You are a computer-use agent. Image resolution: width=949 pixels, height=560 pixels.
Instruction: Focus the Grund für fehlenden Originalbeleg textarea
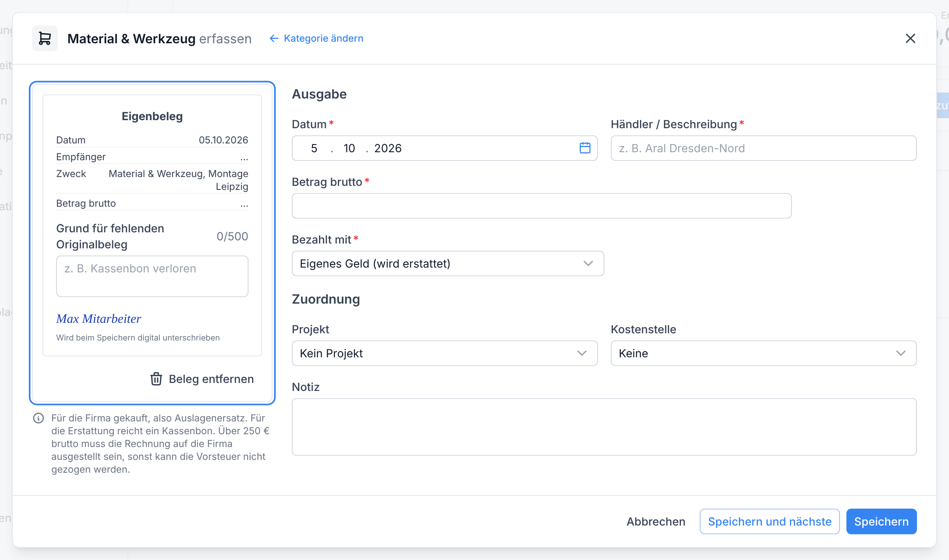tap(152, 276)
